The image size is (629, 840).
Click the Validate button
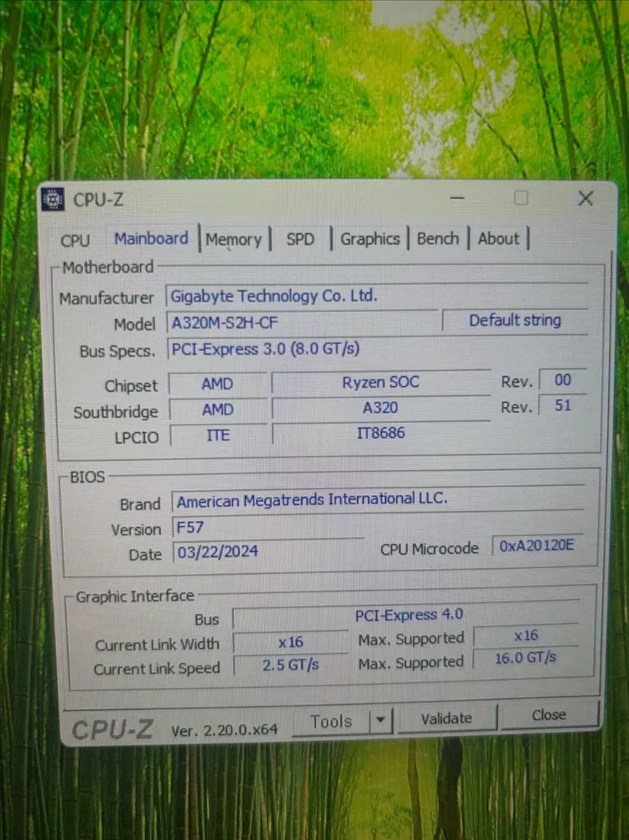point(446,718)
